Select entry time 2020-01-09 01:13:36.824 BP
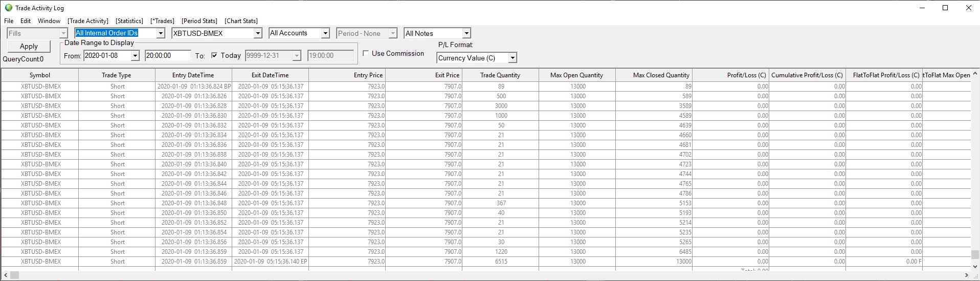Screen dimensions: 980x281 pyautogui.click(x=194, y=87)
